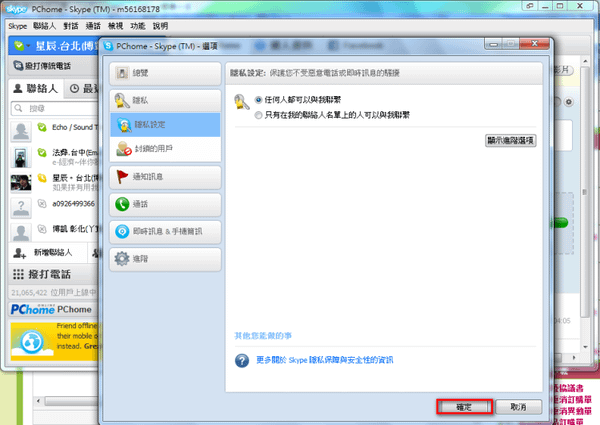Select 隱私設定 in the options sidebar

(165, 125)
